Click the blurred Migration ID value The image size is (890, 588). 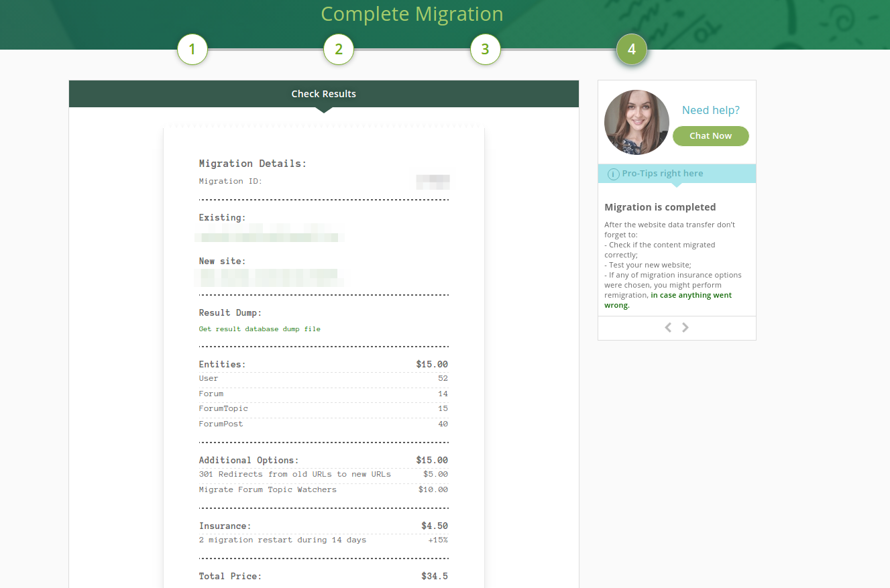433,181
